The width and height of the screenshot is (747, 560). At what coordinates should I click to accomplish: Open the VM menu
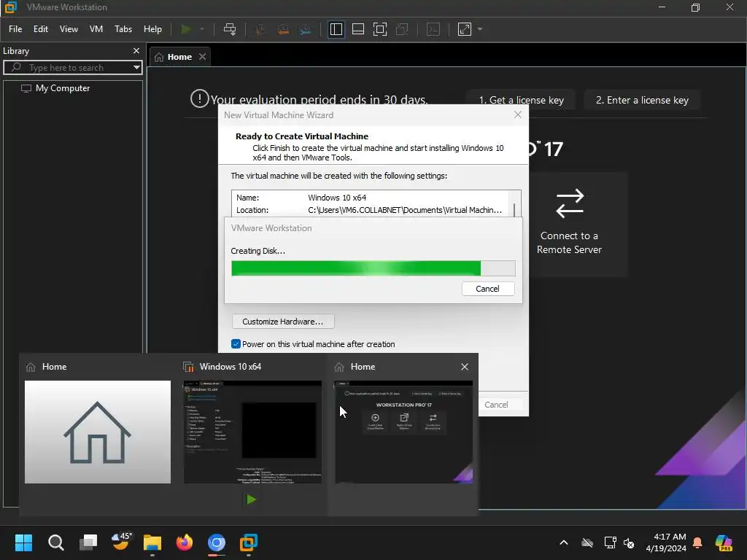96,29
